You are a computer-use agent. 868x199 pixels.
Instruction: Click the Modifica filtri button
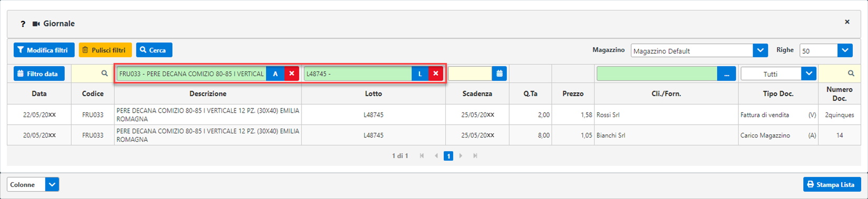click(x=44, y=50)
